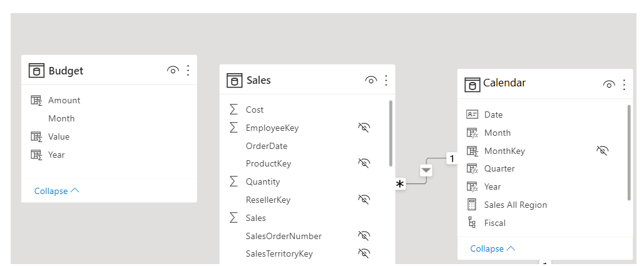This screenshot has height=266, width=644.
Task: Unhide the MonthKey field
Action: coord(603,151)
